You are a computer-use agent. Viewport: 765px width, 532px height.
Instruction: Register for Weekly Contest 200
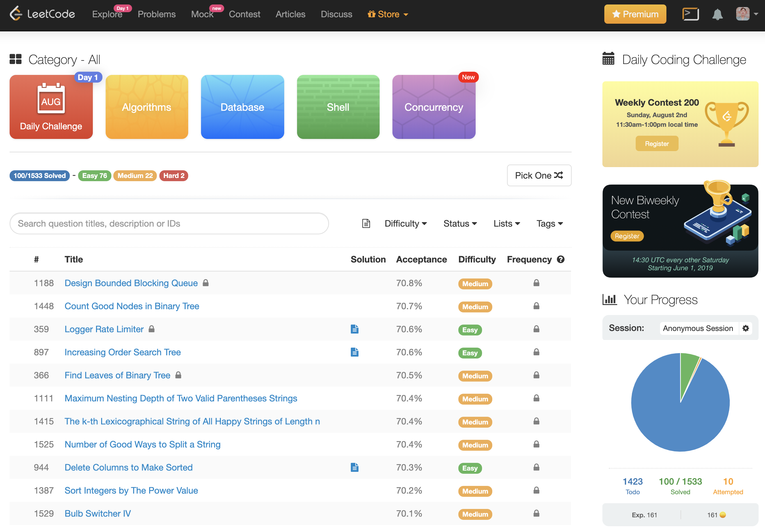pos(656,144)
